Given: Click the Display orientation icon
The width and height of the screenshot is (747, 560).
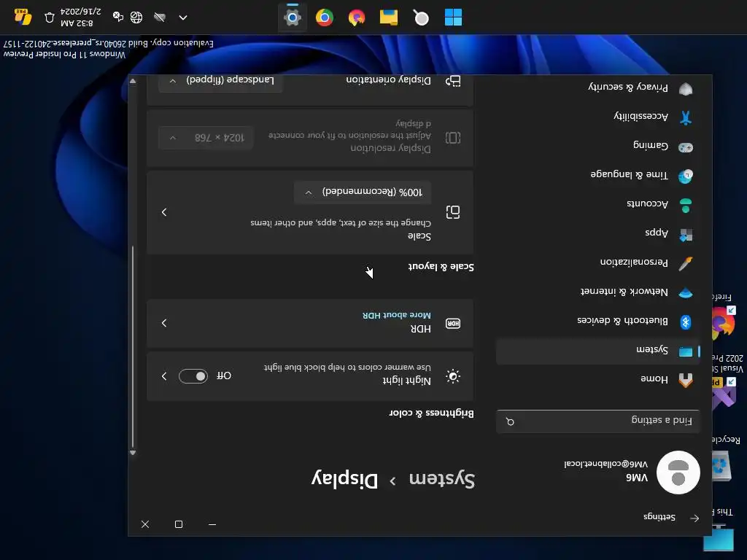Looking at the screenshot, I should (452, 81).
